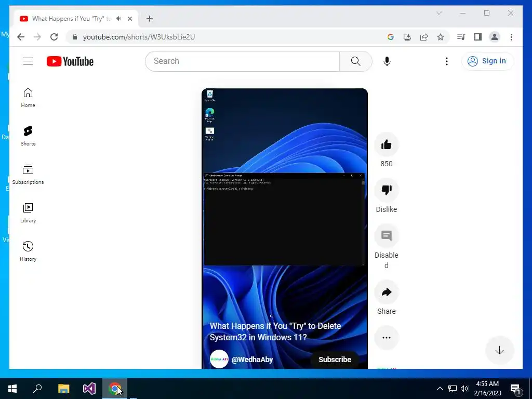Screen dimensions: 532x399
Task: Subscribe to @WedhaAby
Action: [335, 360]
